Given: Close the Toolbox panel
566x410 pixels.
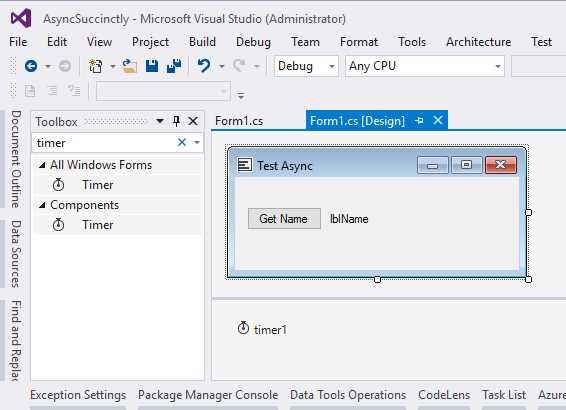Looking at the screenshot, I should (193, 121).
